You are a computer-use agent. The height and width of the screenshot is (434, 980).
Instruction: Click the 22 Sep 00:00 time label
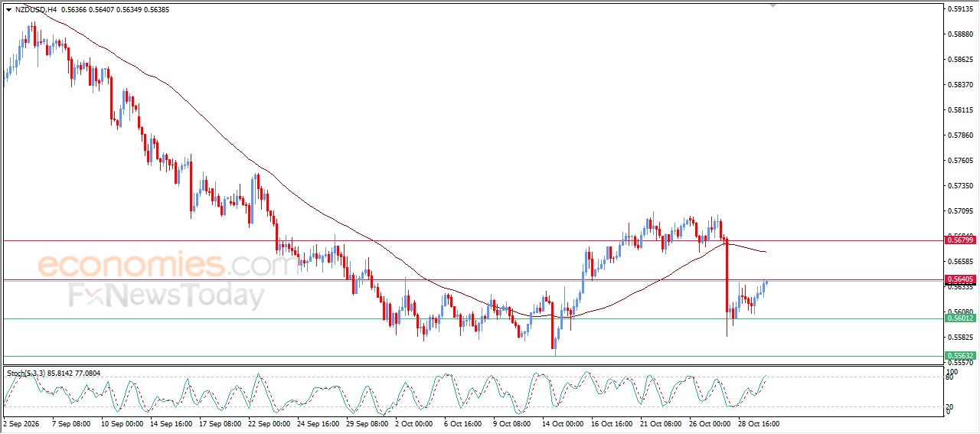[268, 423]
